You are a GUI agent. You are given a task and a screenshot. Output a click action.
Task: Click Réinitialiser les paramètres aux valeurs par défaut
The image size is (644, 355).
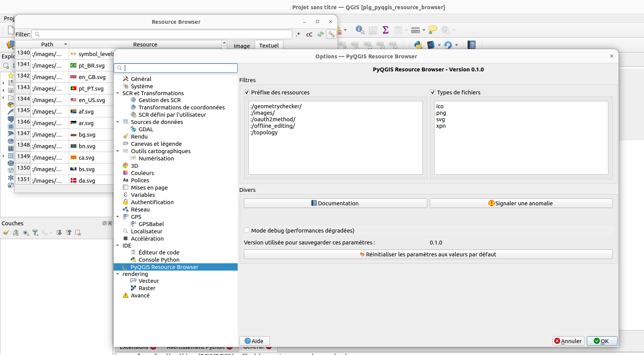tap(428, 254)
